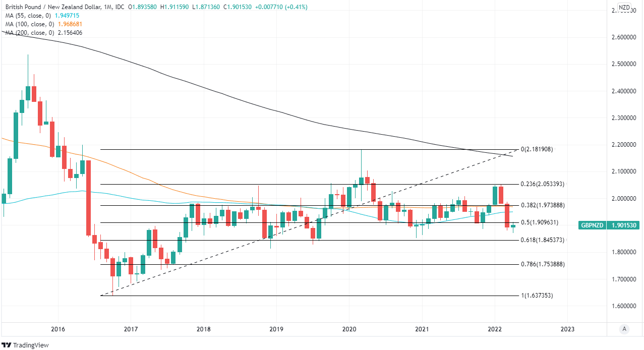Click the 2020 label on time axis
Screen dimensions: 644x350
[x=349, y=329]
